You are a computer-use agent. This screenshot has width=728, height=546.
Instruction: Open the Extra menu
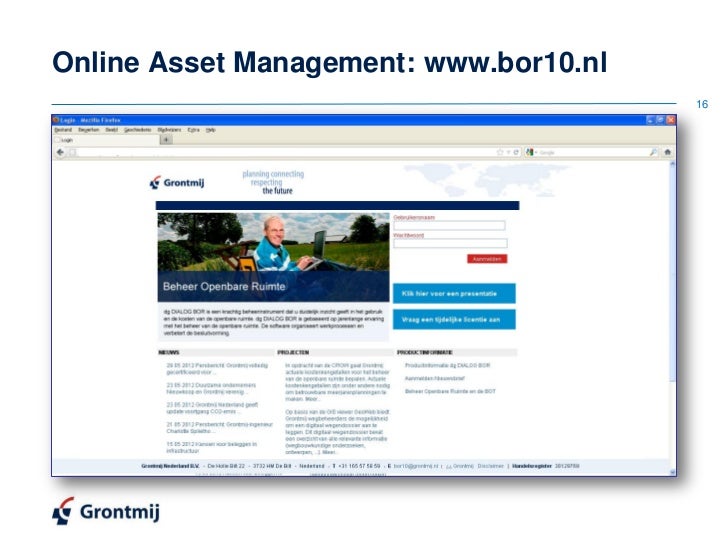click(x=194, y=130)
